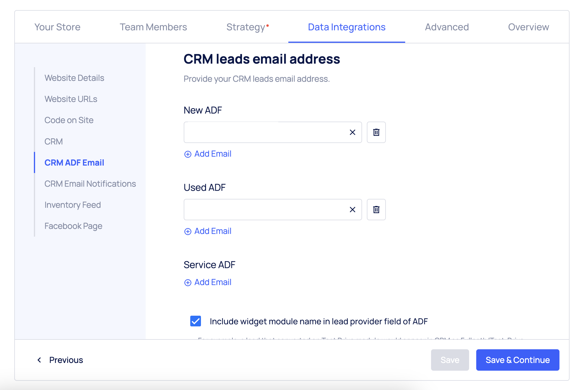
Task: Delete the Used ADF email entry
Action: tap(376, 210)
